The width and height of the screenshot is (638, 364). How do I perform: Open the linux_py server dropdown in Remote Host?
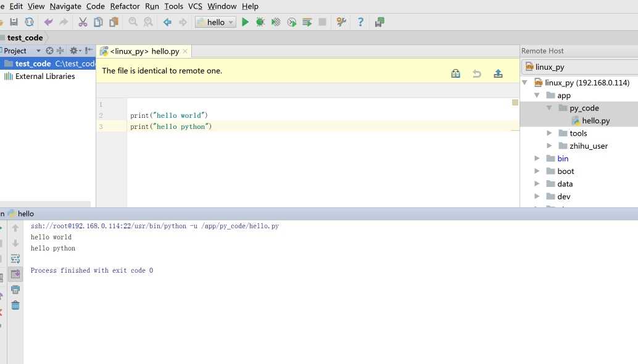point(579,67)
